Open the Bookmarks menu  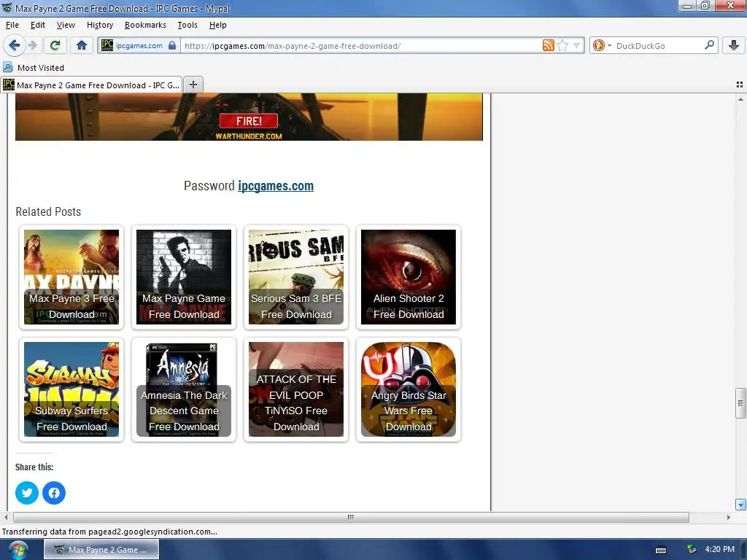tap(145, 25)
